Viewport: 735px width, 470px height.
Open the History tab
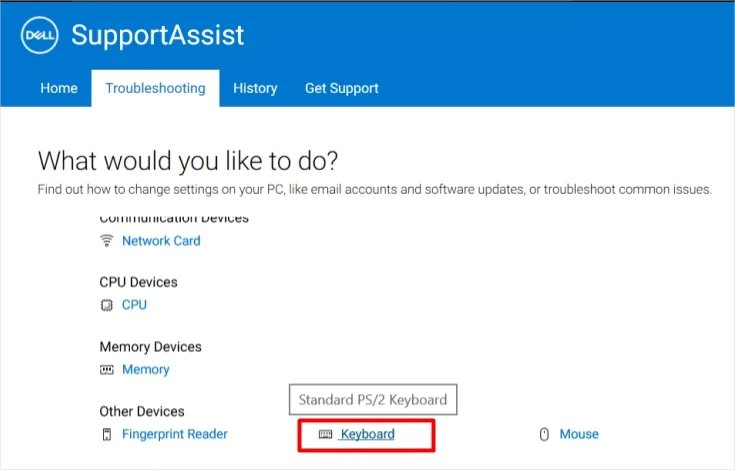255,88
